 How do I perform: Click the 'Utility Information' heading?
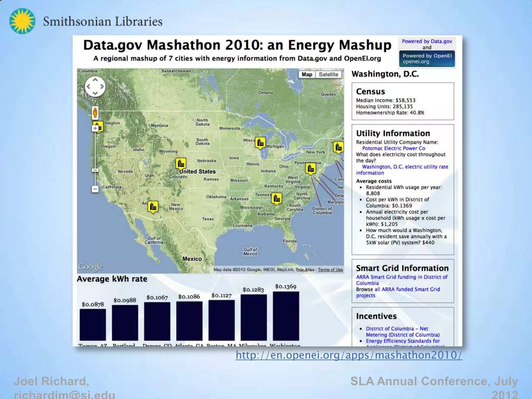(393, 133)
